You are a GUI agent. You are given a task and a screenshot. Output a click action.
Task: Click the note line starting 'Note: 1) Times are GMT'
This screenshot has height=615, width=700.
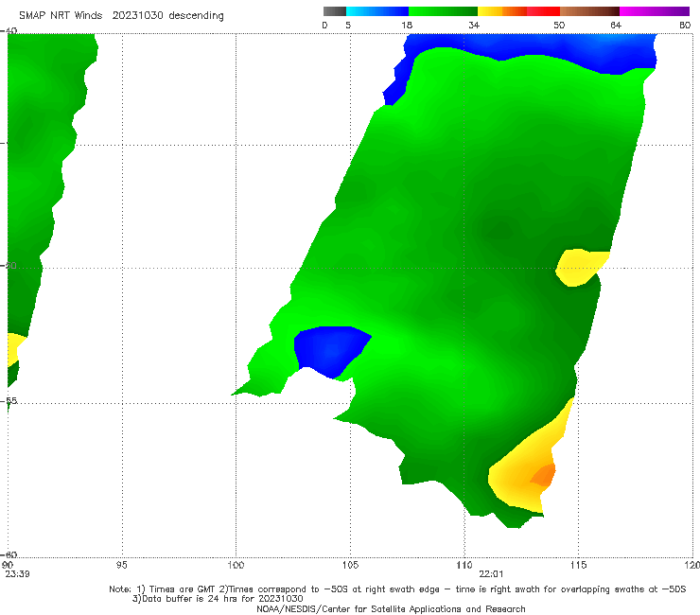397,589
